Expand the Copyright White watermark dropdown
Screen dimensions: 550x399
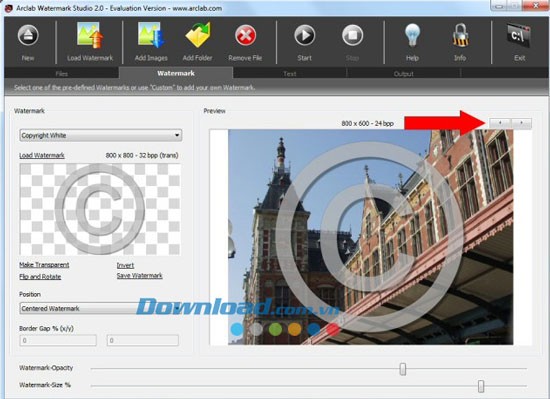tap(101, 135)
